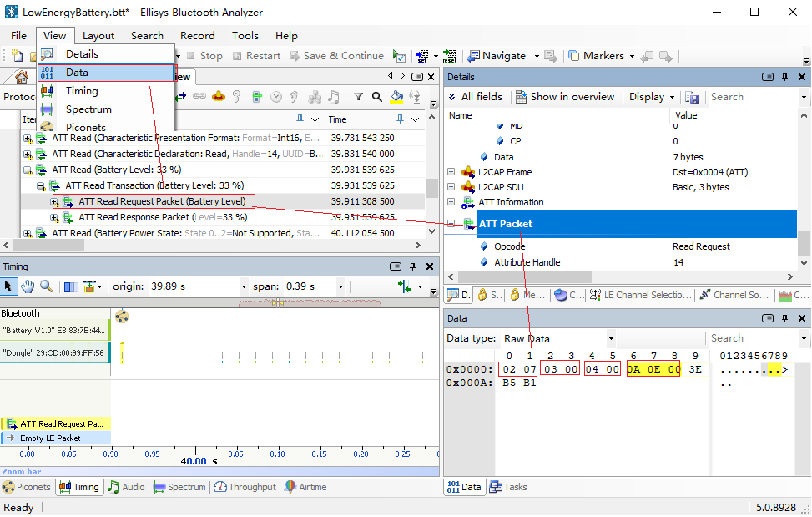This screenshot has height=517, width=812.
Task: Click the Zoom bar under the timeline
Action: pyautogui.click(x=219, y=471)
